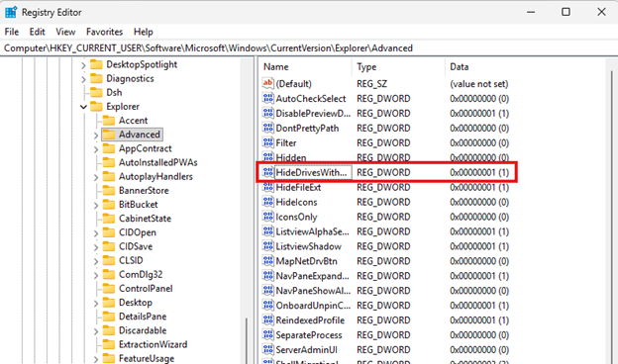The height and width of the screenshot is (364, 618).
Task: Select the ListviewAlphaSe... value name
Action: pos(312,231)
